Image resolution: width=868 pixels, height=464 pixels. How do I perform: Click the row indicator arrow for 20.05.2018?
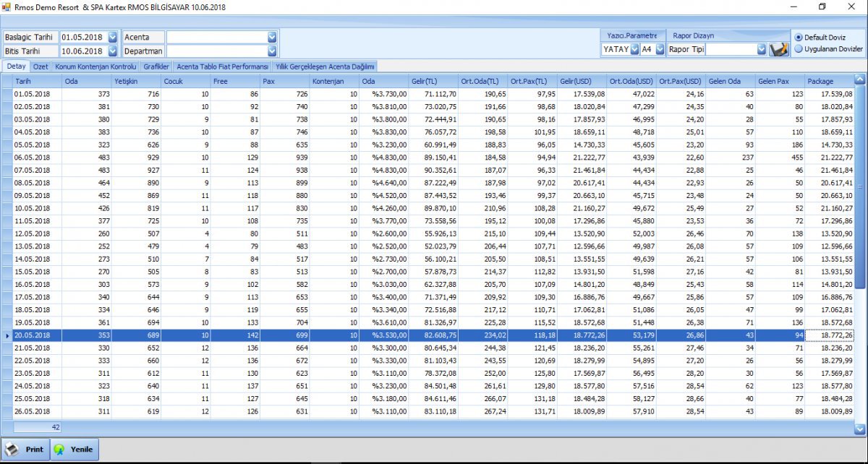click(7, 336)
